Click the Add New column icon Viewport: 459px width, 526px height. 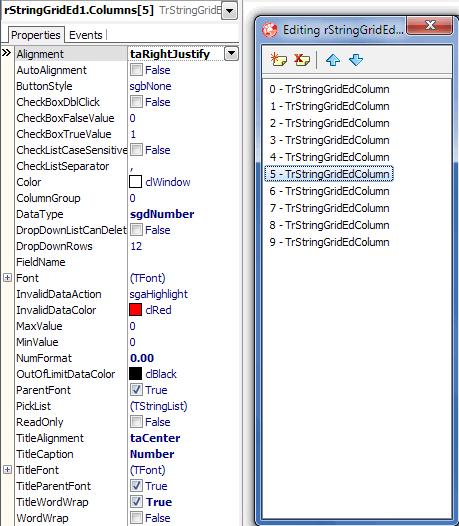tap(279, 60)
